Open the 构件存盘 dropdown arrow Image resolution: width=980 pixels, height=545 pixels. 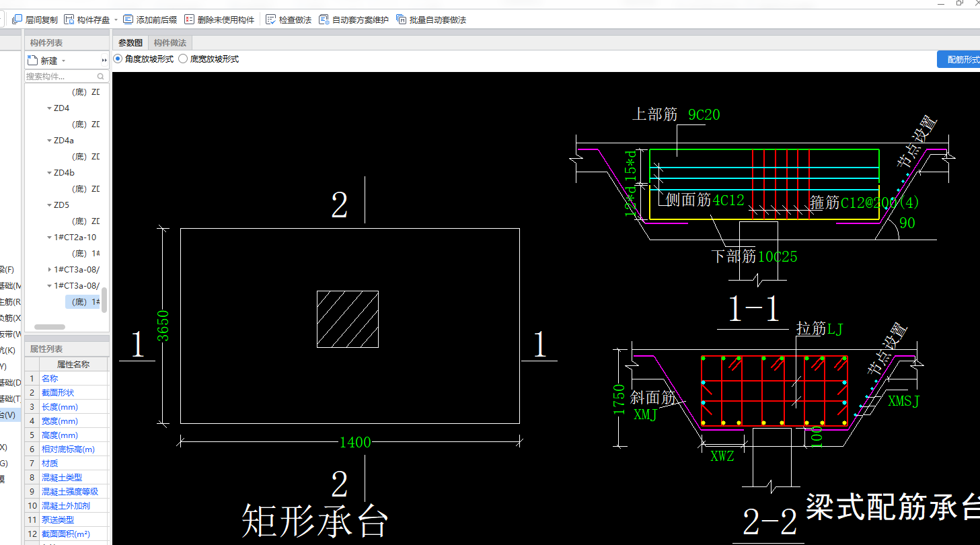tap(116, 20)
